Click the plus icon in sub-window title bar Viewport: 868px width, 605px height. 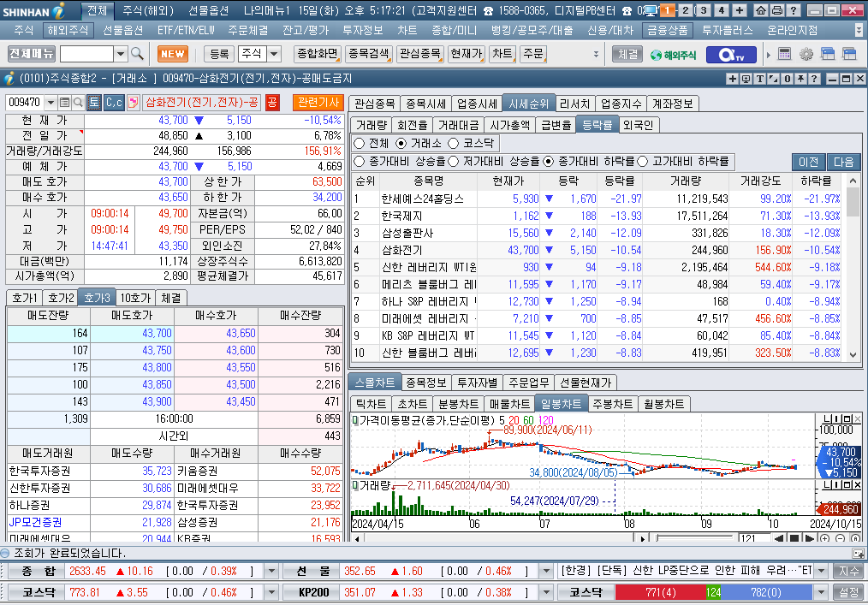pos(733,79)
